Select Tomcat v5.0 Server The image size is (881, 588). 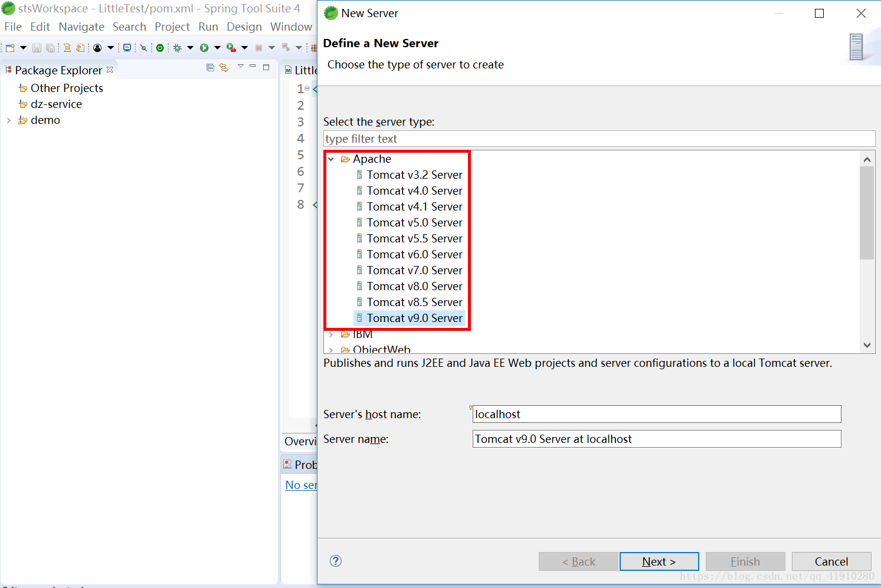(414, 222)
